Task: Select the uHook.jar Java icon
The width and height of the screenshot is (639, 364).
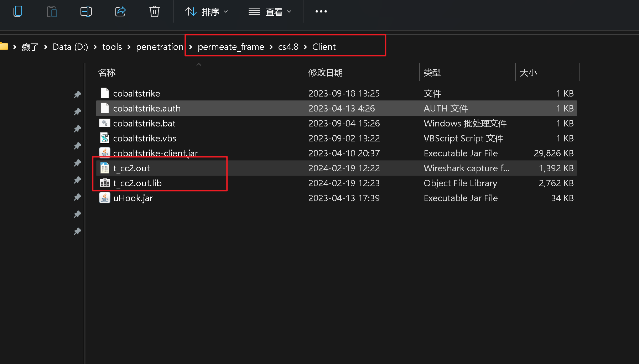Action: pyautogui.click(x=105, y=198)
